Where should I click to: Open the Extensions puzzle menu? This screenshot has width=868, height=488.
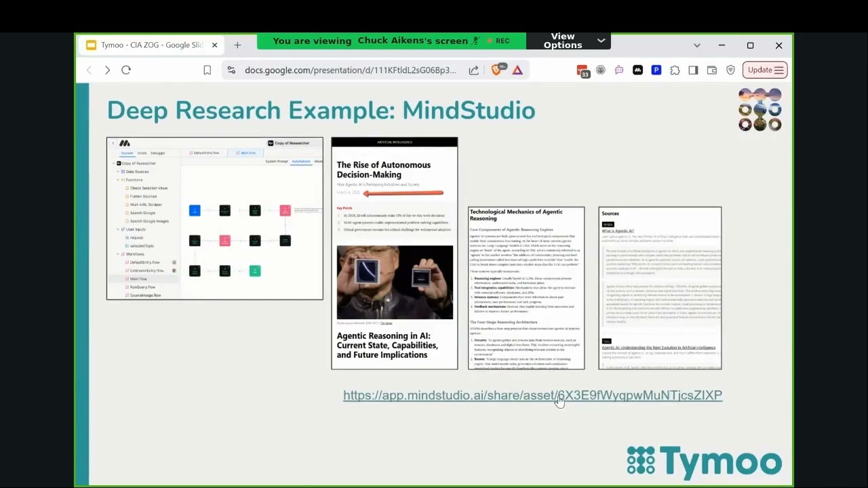[x=675, y=70]
